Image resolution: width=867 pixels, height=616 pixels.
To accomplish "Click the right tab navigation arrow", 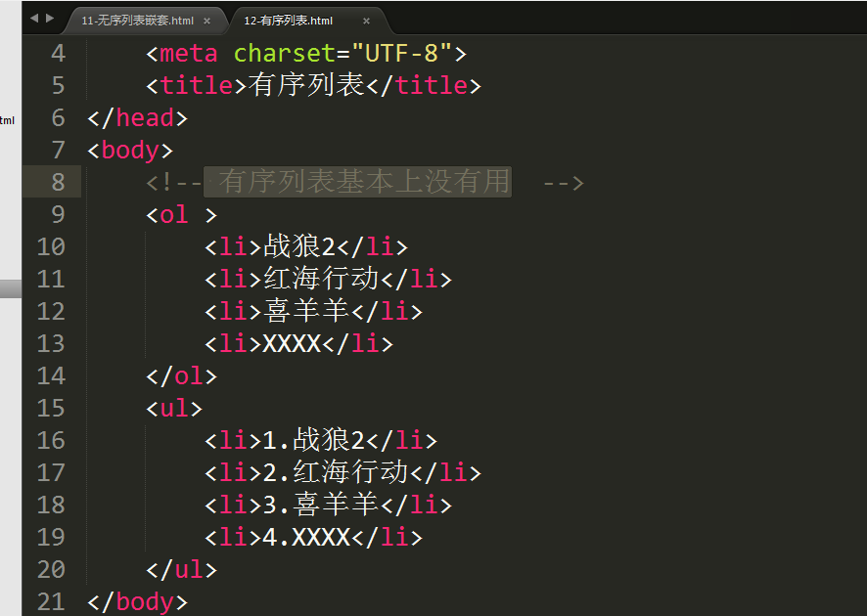I will (50, 19).
